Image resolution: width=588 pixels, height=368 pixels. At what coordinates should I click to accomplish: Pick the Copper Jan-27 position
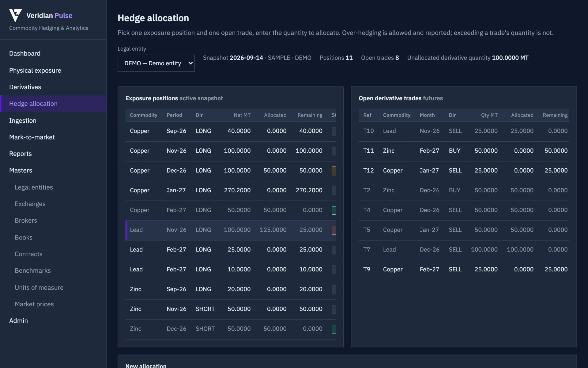click(230, 191)
